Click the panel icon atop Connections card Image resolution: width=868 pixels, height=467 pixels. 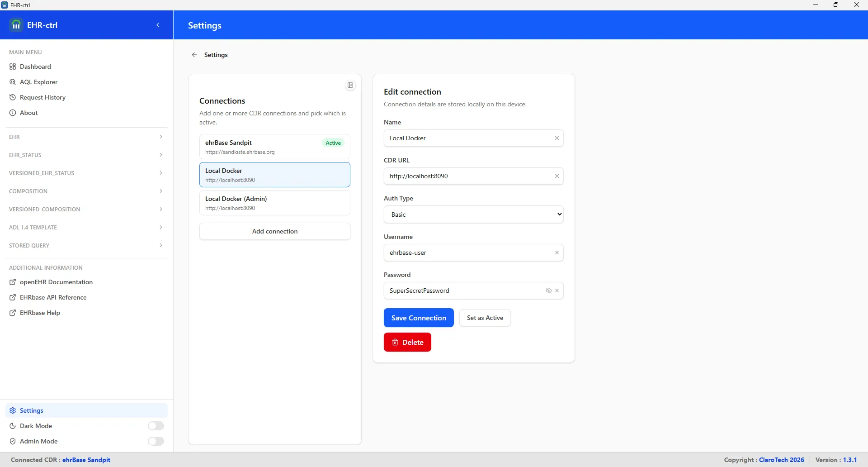[350, 85]
